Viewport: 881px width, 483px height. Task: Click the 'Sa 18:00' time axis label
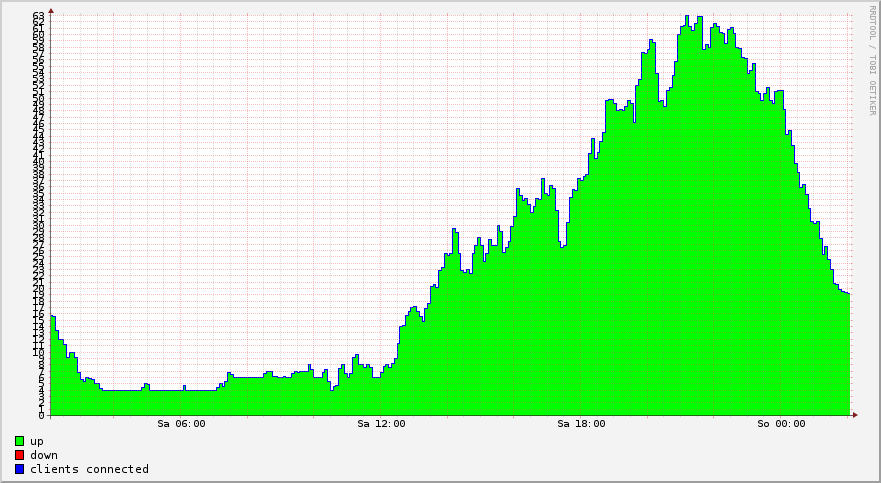tap(581, 424)
